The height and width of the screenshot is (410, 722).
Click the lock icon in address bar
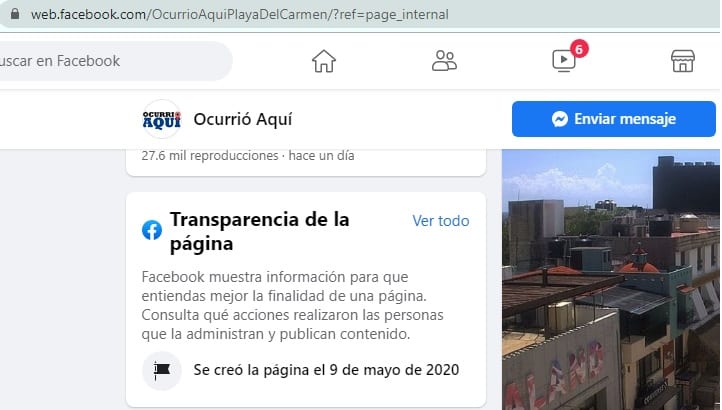coord(15,14)
